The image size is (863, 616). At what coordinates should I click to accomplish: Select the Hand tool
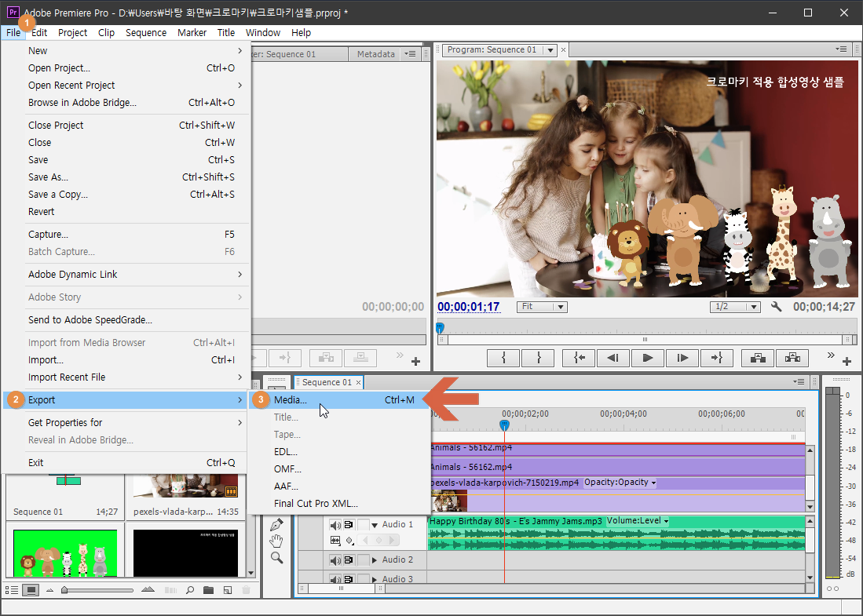pos(277,541)
